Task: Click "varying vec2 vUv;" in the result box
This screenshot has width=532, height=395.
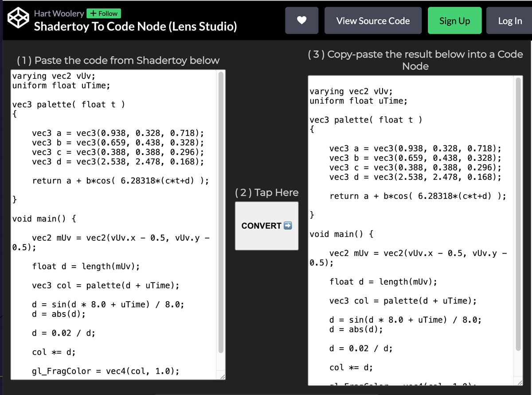Action: pos(351,91)
